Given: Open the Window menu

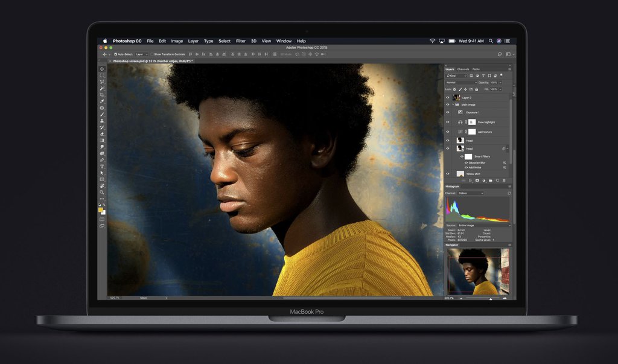Looking at the screenshot, I should pyautogui.click(x=284, y=41).
